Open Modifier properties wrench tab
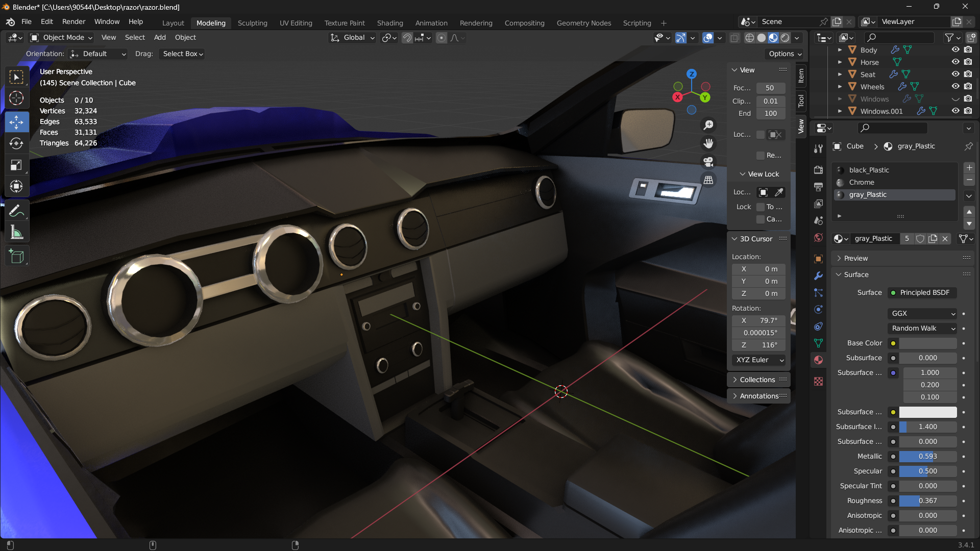Screen dimensions: 980x551 click(818, 275)
